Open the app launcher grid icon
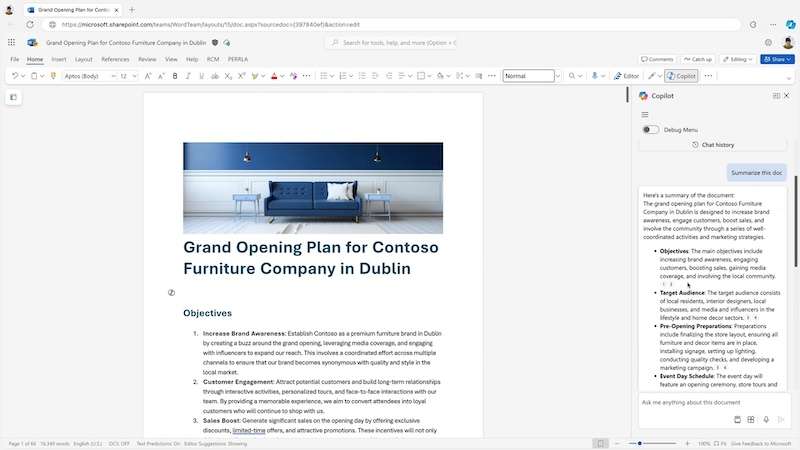The height and width of the screenshot is (450, 800). pos(11,42)
